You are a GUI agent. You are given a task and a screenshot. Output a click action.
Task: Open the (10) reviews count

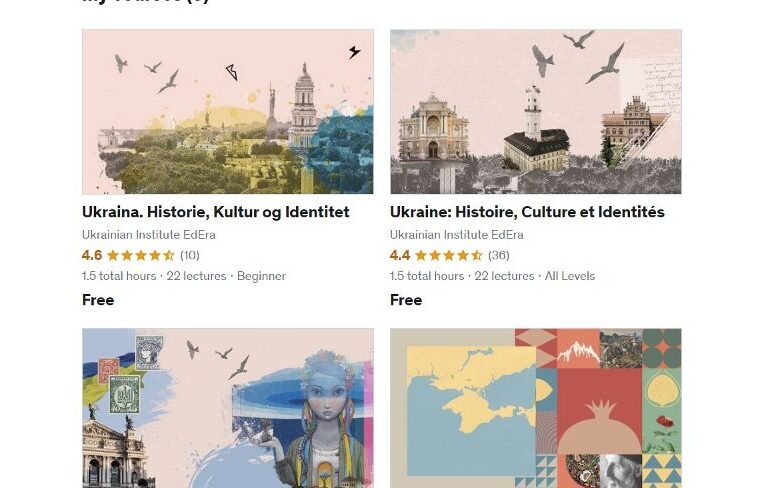tap(190, 255)
